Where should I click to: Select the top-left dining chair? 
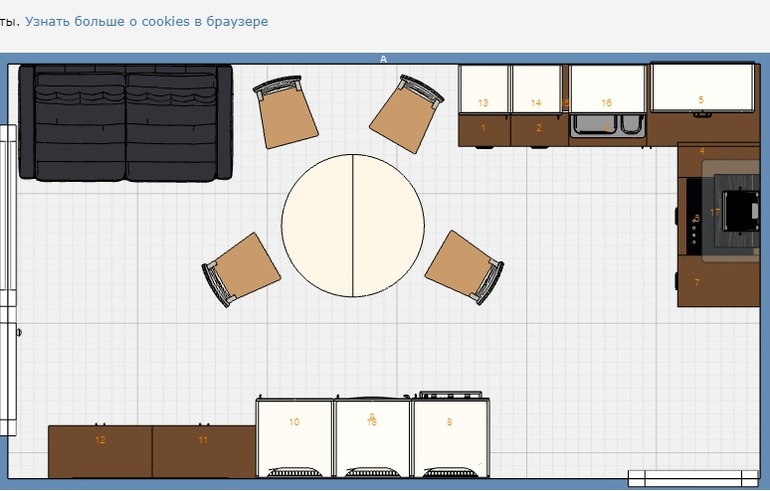(x=286, y=114)
